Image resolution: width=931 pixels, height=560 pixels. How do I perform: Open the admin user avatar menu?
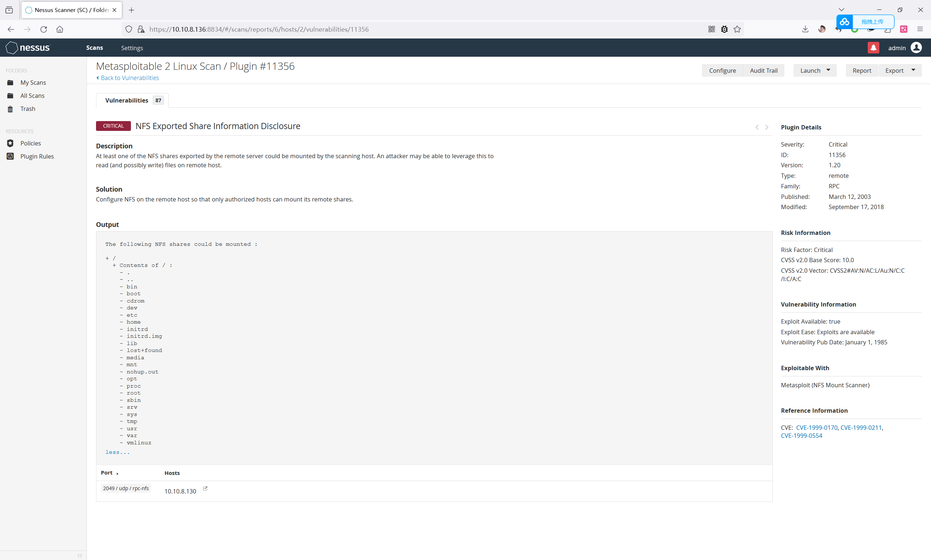pyautogui.click(x=916, y=48)
